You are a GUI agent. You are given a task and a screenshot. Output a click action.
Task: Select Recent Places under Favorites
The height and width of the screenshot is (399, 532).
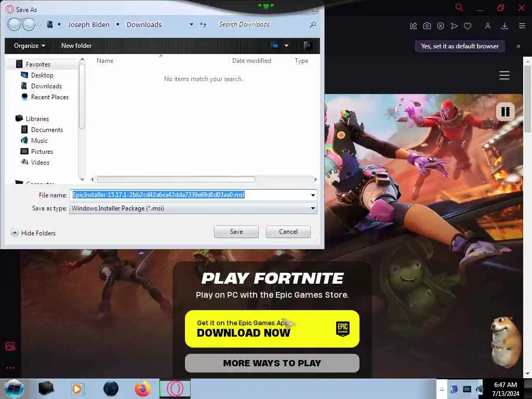point(50,97)
